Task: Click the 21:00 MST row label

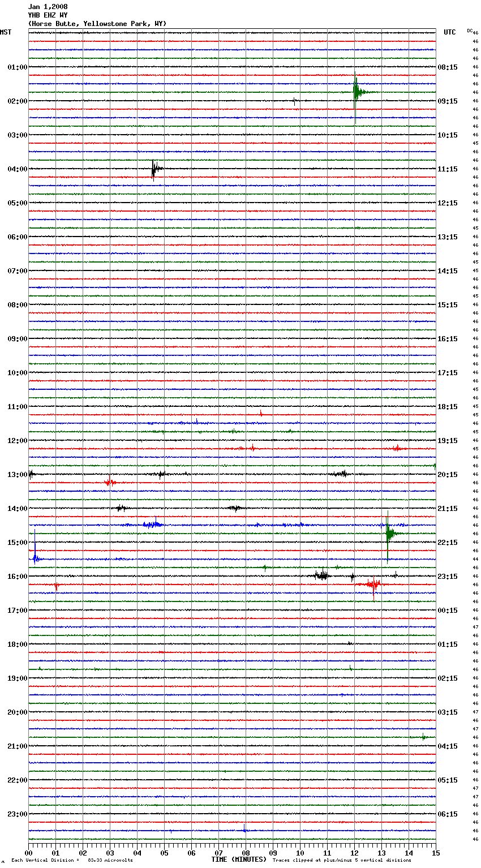Action: pos(17,746)
